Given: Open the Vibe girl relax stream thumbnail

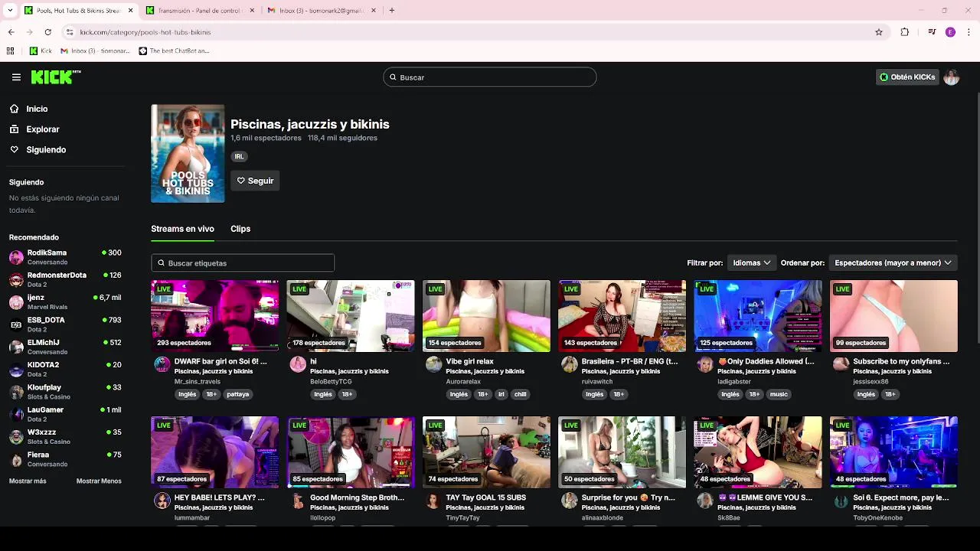Looking at the screenshot, I should click(486, 316).
